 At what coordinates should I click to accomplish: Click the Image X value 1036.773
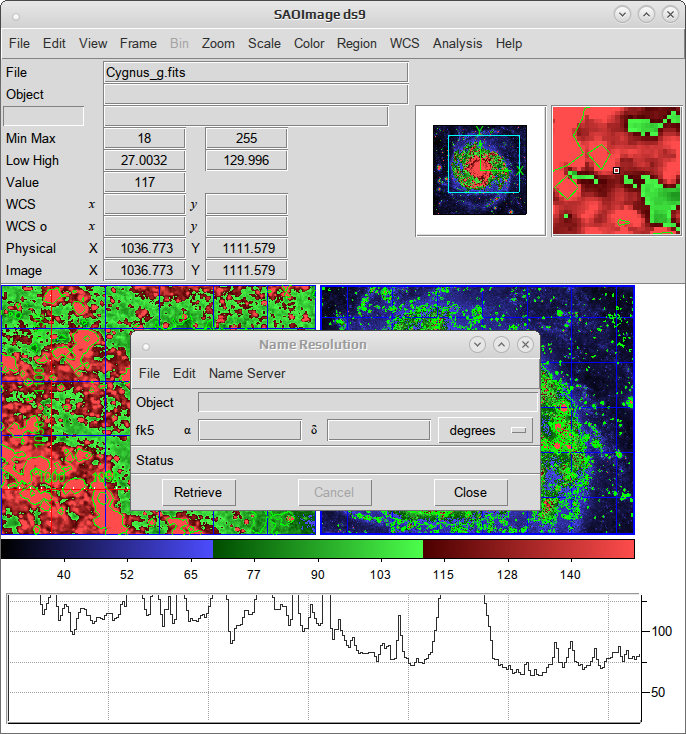click(145, 271)
